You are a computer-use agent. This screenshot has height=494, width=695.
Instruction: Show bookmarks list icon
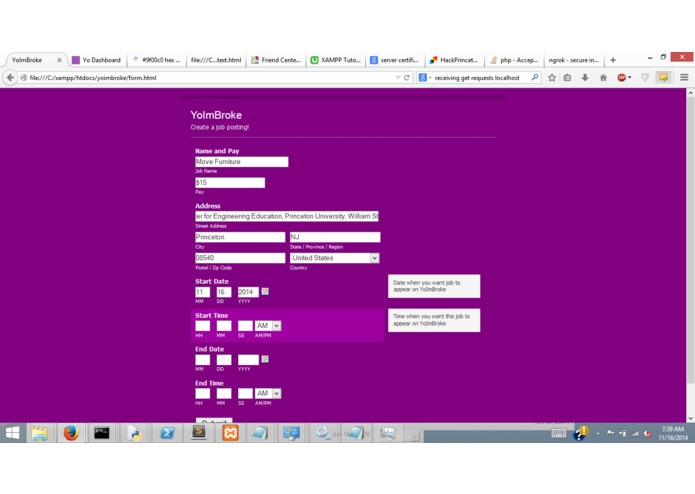pos(567,78)
